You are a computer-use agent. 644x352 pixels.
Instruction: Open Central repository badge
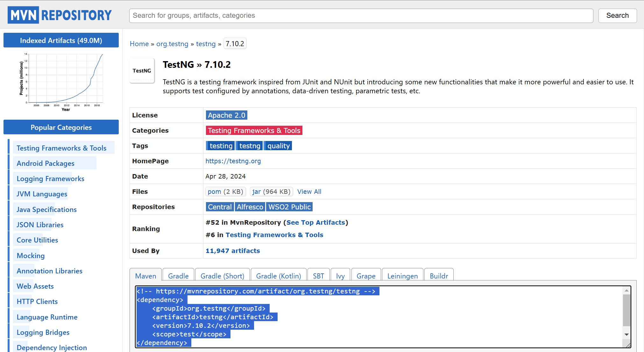[x=220, y=207]
